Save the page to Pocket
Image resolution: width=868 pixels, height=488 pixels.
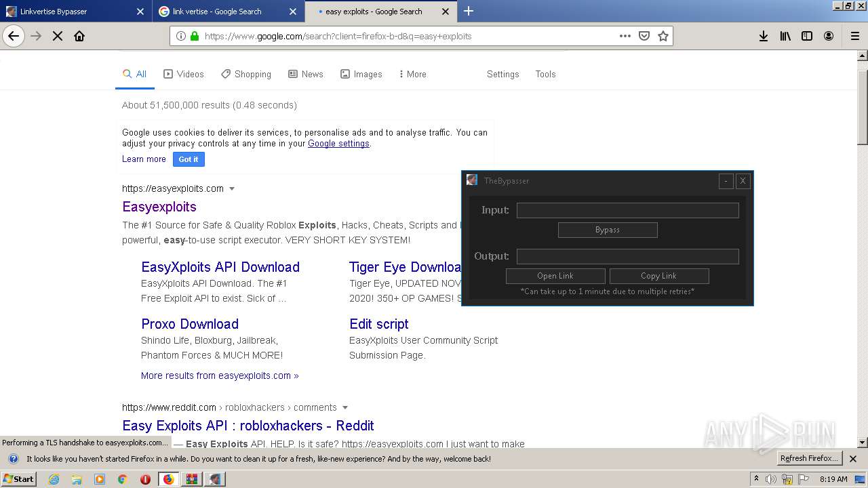(x=644, y=36)
